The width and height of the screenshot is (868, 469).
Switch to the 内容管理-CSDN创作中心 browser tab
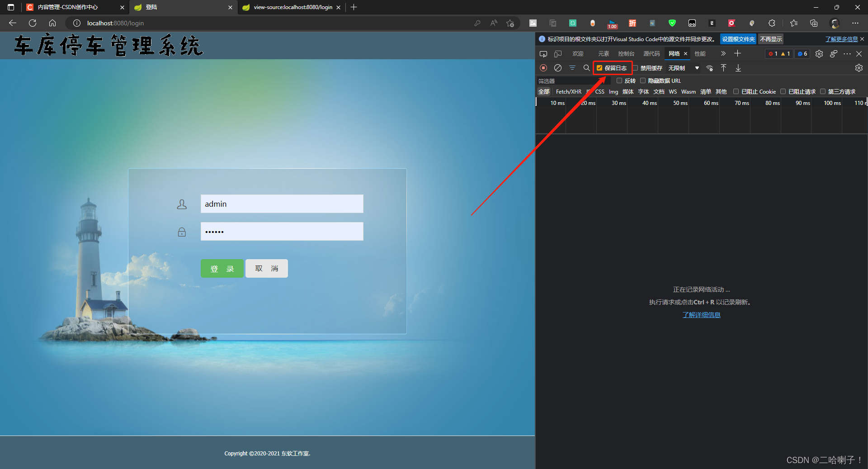(x=75, y=7)
